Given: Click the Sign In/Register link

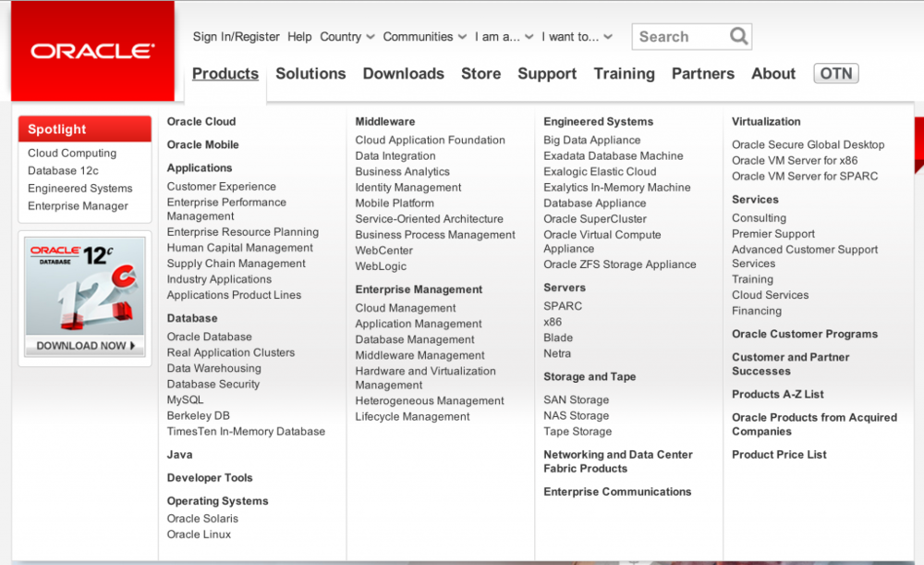Looking at the screenshot, I should 236,37.
